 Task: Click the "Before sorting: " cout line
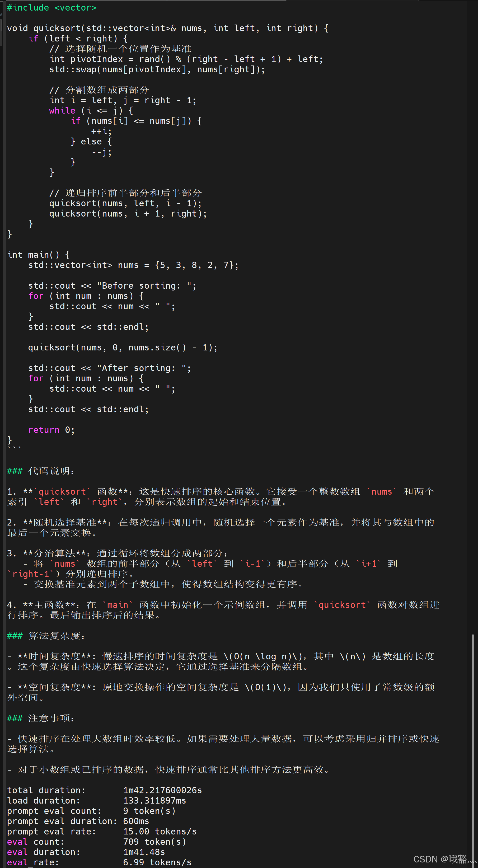pos(112,286)
